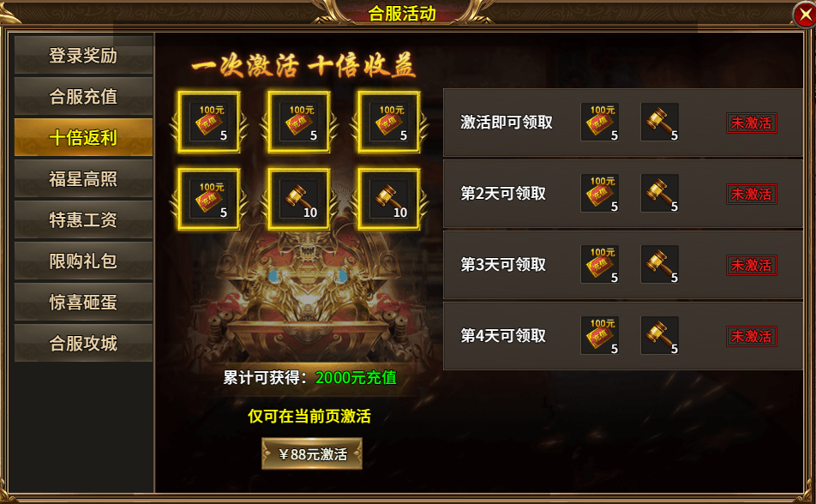Open the 福星高照 tab
This screenshot has width=816, height=504.
[x=83, y=178]
